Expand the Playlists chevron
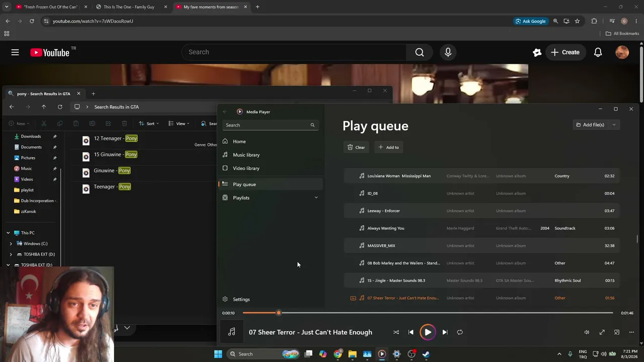 coord(316,198)
